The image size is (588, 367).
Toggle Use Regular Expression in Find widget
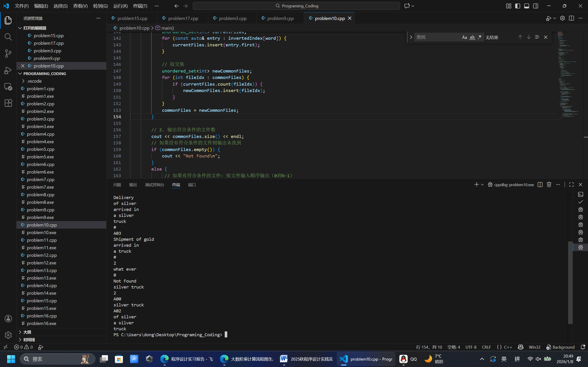[x=480, y=37]
